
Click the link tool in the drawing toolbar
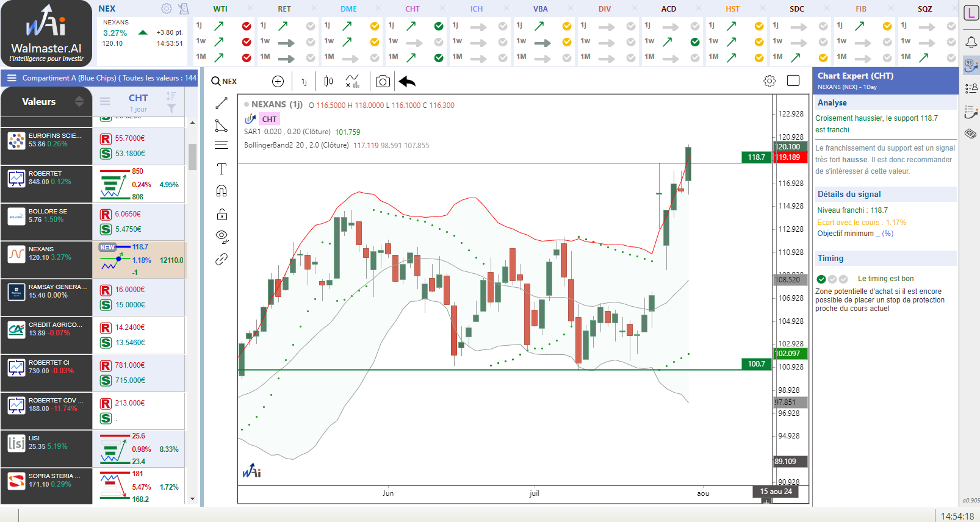(x=222, y=259)
